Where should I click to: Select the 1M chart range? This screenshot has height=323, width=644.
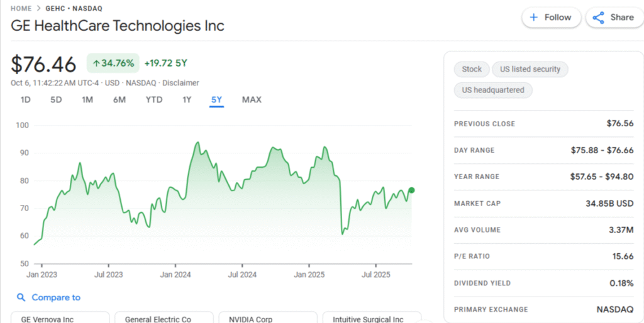click(x=87, y=99)
